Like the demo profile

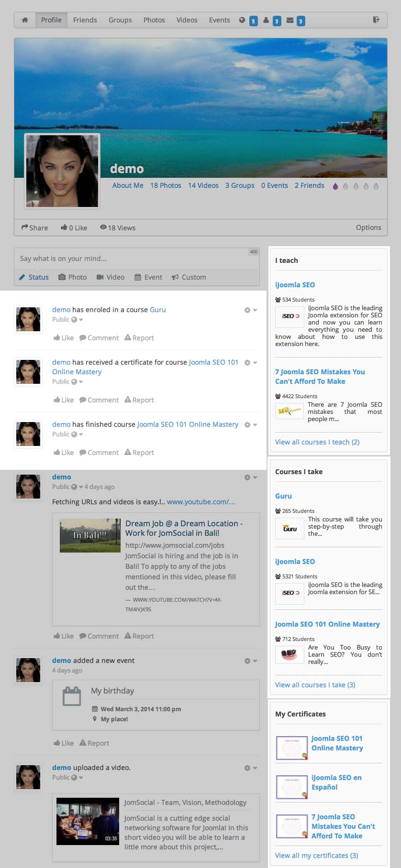(74, 228)
